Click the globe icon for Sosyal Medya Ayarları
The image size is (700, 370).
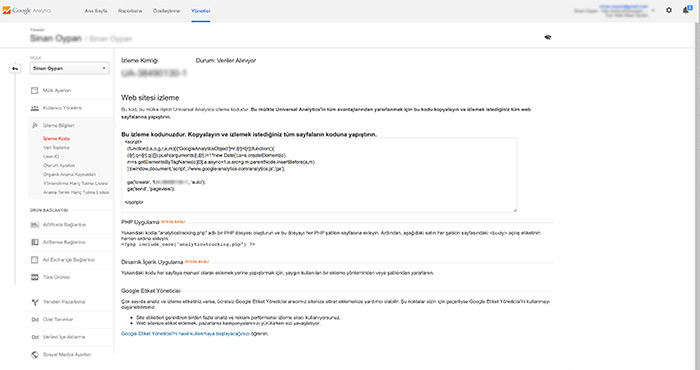[35, 355]
